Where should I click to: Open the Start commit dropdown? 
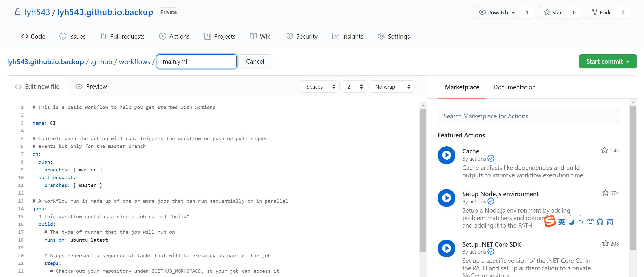pos(608,61)
